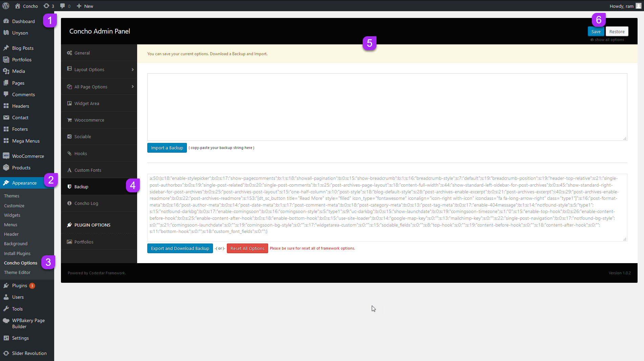Click the Footers grid icon
The height and width of the screenshot is (361, 644).
point(6,129)
